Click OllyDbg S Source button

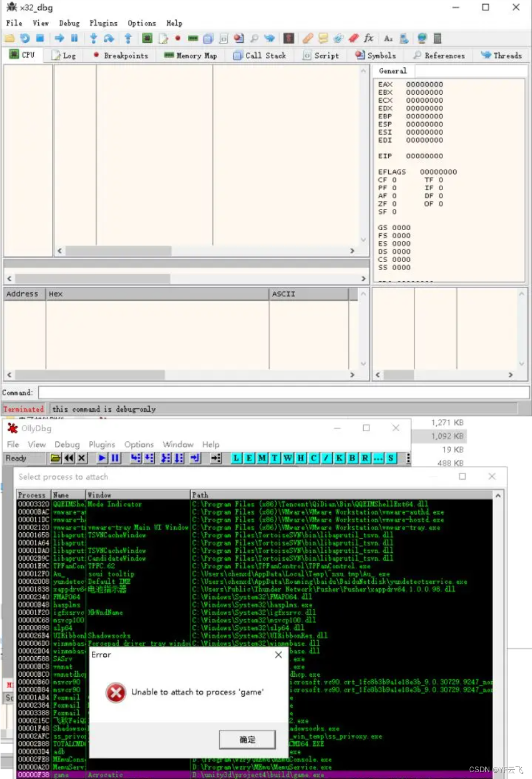[x=390, y=458]
